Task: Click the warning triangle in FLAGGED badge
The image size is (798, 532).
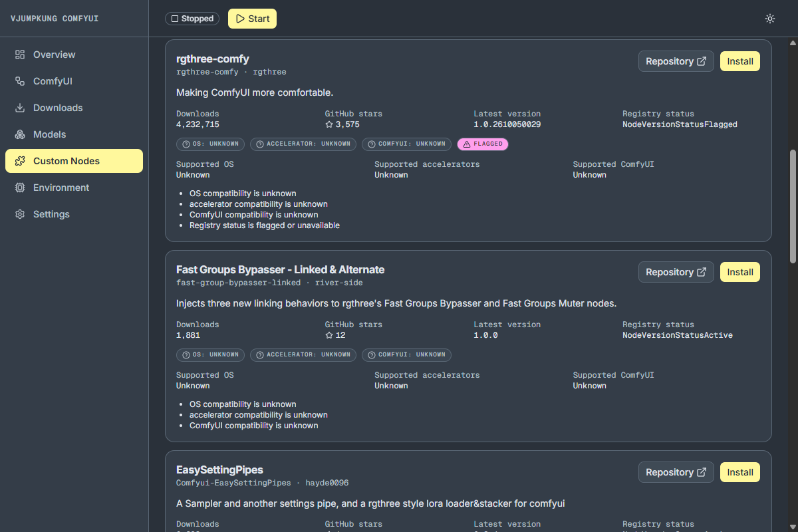Action: pyautogui.click(x=467, y=144)
